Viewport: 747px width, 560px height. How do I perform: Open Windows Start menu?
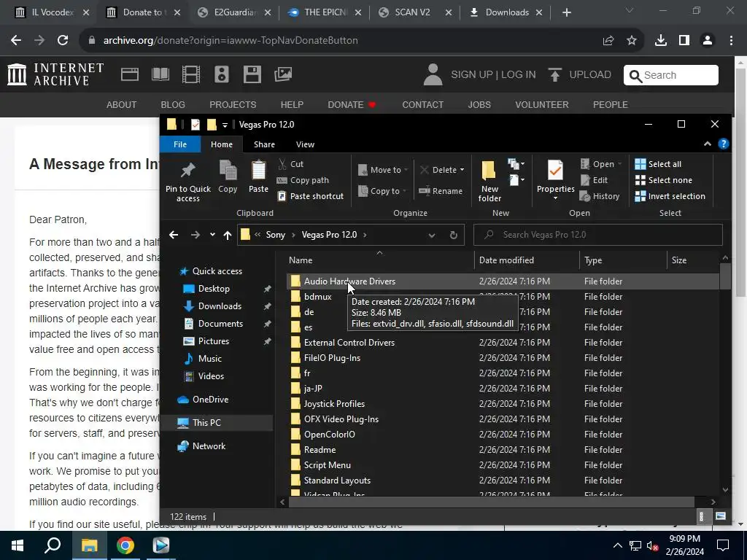coord(18,545)
